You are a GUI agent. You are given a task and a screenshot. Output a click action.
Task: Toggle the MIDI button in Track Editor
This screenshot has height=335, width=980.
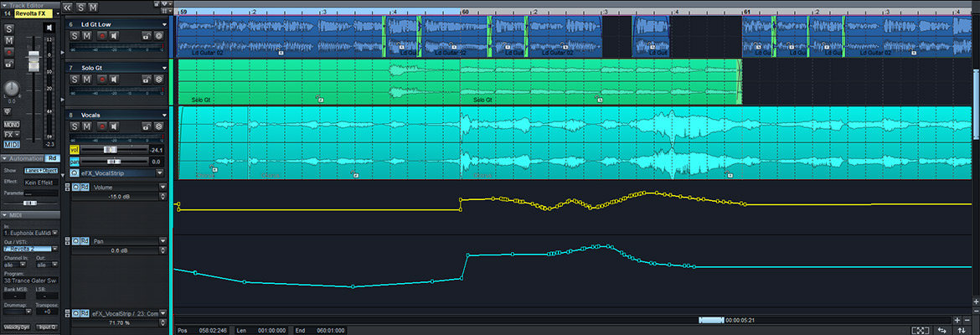point(11,144)
